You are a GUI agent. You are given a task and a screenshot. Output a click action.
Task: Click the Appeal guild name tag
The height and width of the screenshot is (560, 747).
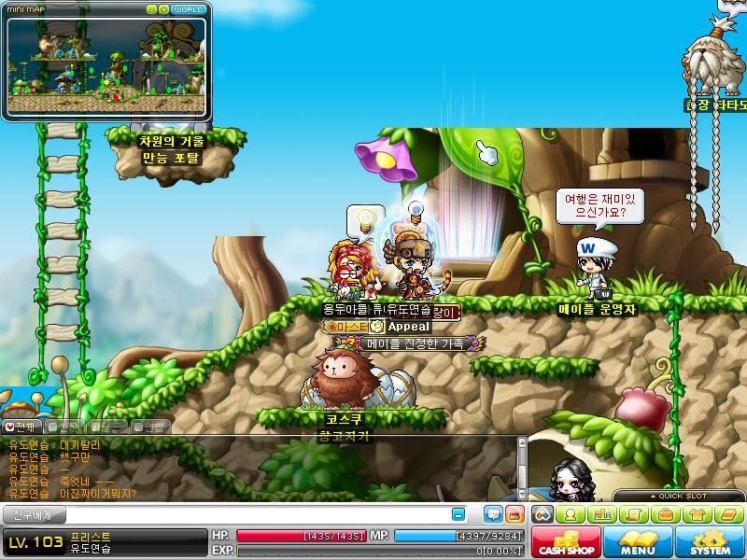point(409,327)
